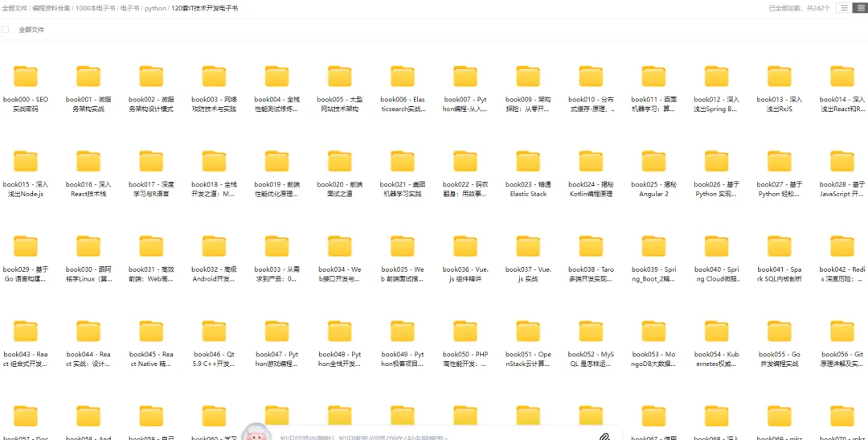Open book006 Elasticsearch folder icon
Image resolution: width=868 pixels, height=440 pixels.
tap(403, 76)
